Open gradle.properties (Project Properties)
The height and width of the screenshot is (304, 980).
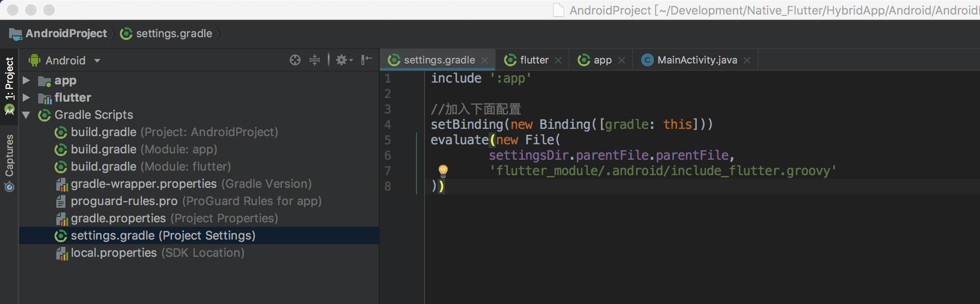(174, 218)
